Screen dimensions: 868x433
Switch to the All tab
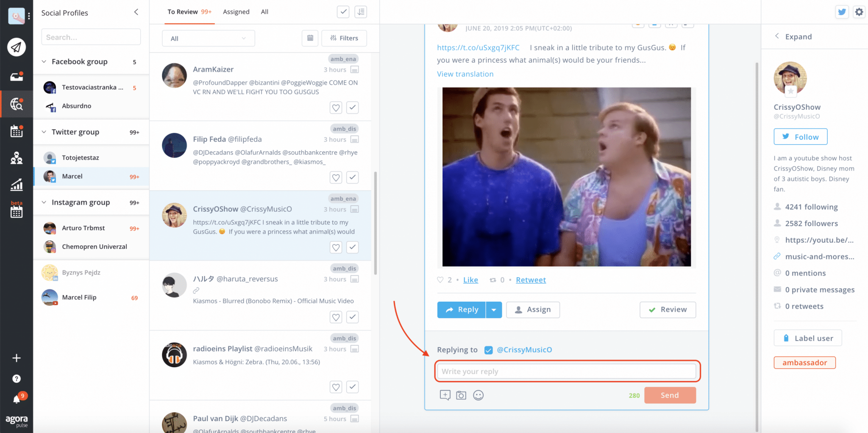pos(264,12)
